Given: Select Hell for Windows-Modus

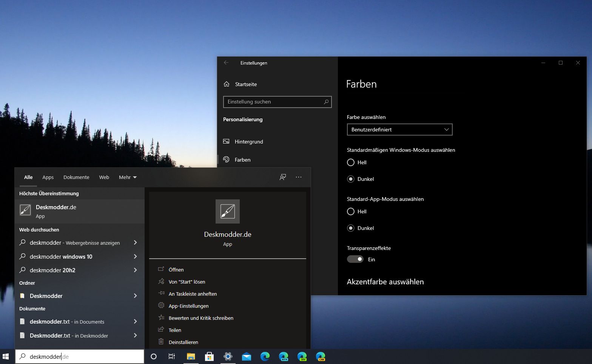Looking at the screenshot, I should pyautogui.click(x=351, y=162).
